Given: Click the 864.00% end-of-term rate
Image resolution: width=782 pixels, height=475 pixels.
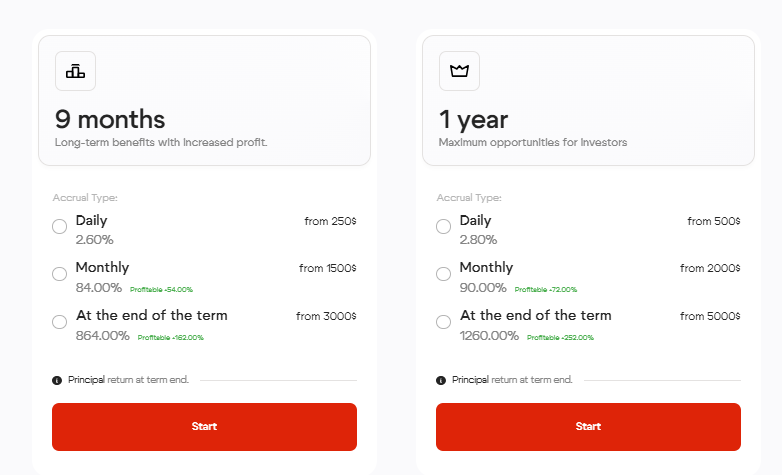Looking at the screenshot, I should point(103,336).
